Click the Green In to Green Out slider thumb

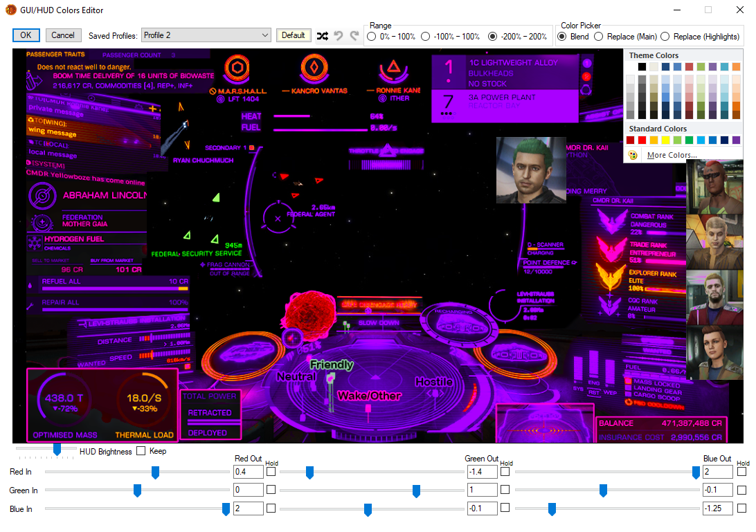point(416,490)
